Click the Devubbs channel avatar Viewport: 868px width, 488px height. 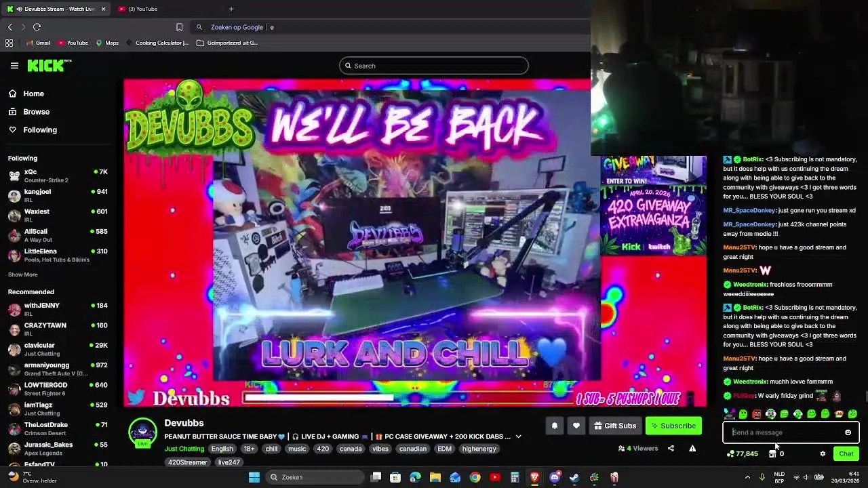[x=142, y=432]
